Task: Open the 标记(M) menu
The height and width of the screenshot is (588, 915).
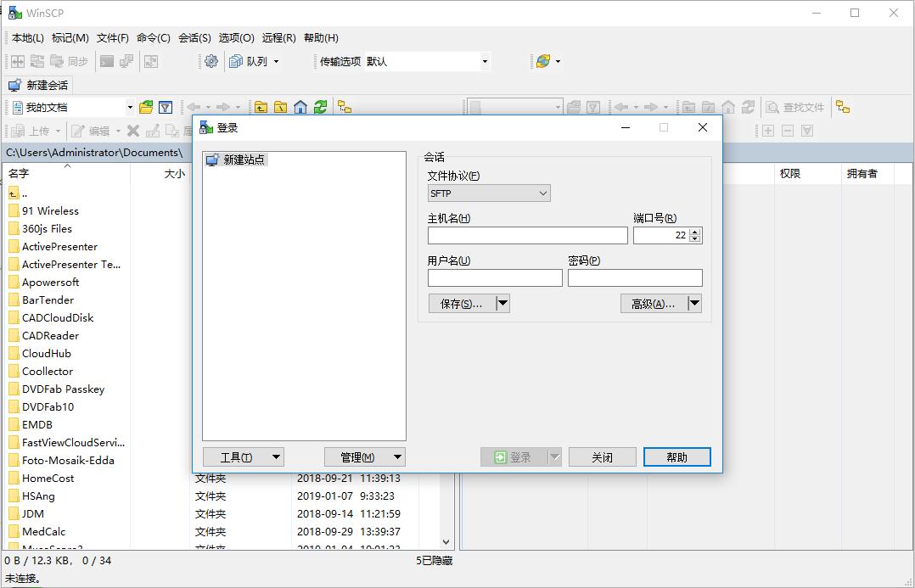Action: click(x=70, y=38)
